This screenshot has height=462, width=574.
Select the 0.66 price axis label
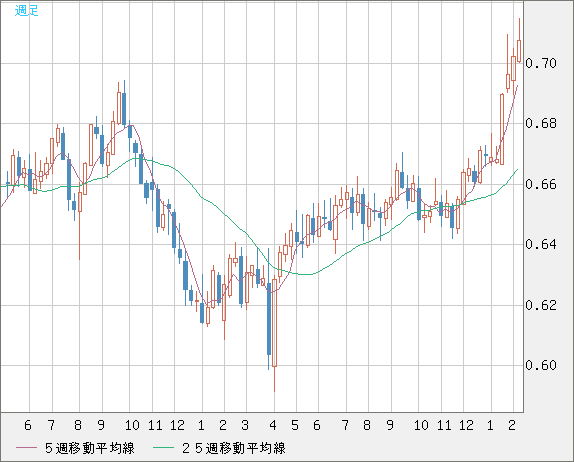tap(541, 184)
